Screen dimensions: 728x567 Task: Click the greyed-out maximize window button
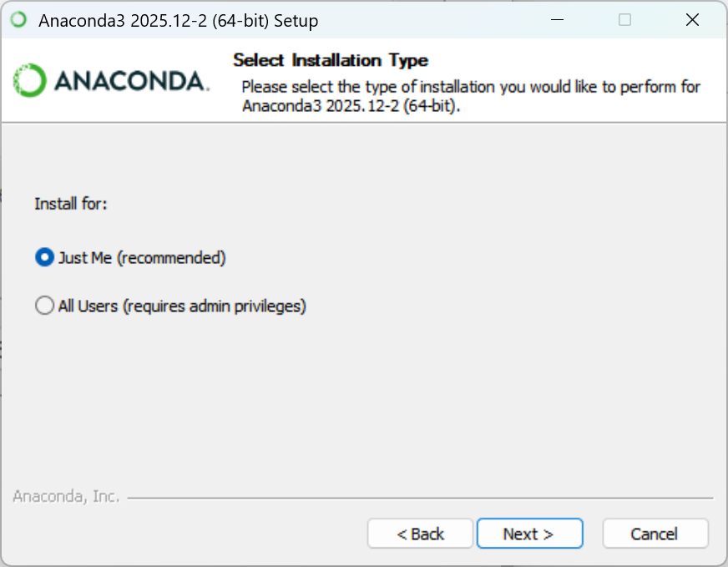pyautogui.click(x=624, y=20)
